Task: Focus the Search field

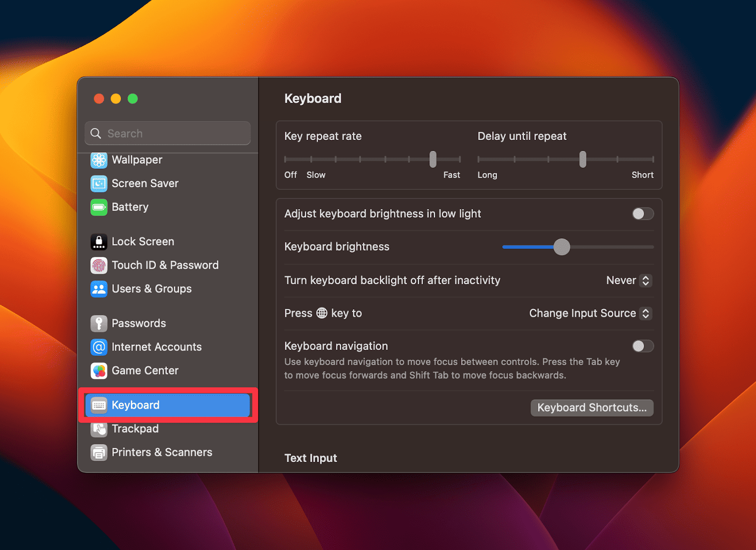Action: pyautogui.click(x=168, y=133)
